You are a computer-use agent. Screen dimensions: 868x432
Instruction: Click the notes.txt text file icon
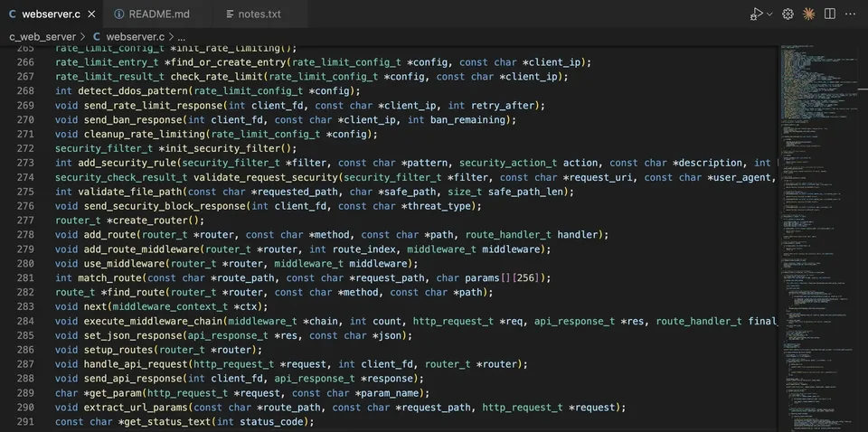point(230,14)
